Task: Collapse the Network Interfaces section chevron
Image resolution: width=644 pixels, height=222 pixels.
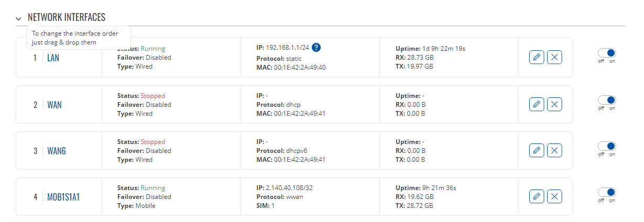Action: [x=19, y=18]
